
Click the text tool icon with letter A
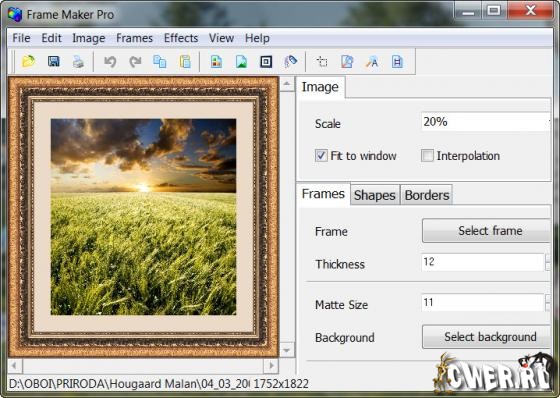click(x=372, y=61)
